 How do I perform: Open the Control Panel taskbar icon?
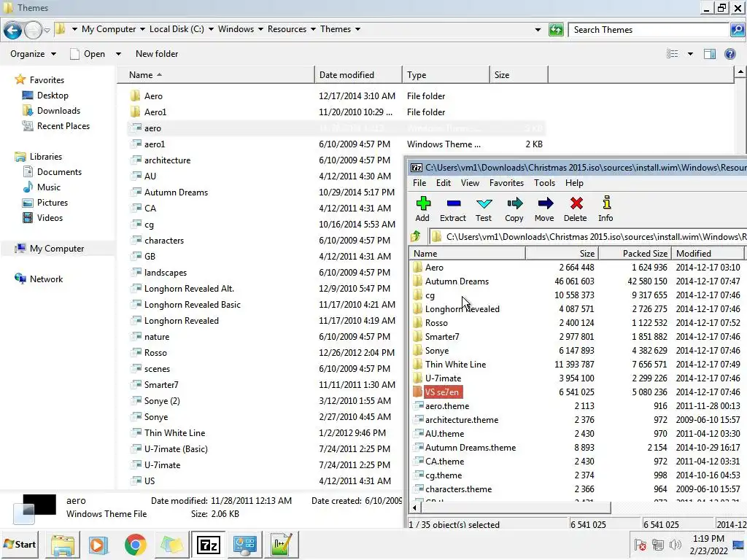coord(245,545)
